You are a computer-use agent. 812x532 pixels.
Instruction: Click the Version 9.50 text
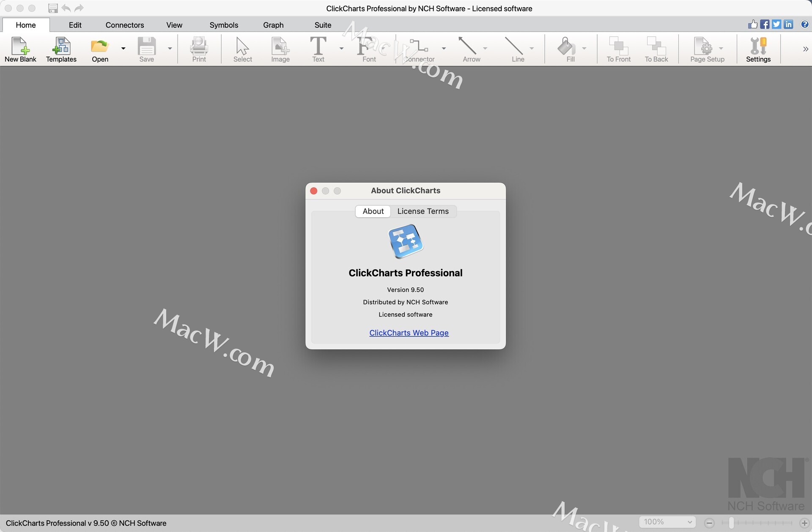[x=405, y=290]
